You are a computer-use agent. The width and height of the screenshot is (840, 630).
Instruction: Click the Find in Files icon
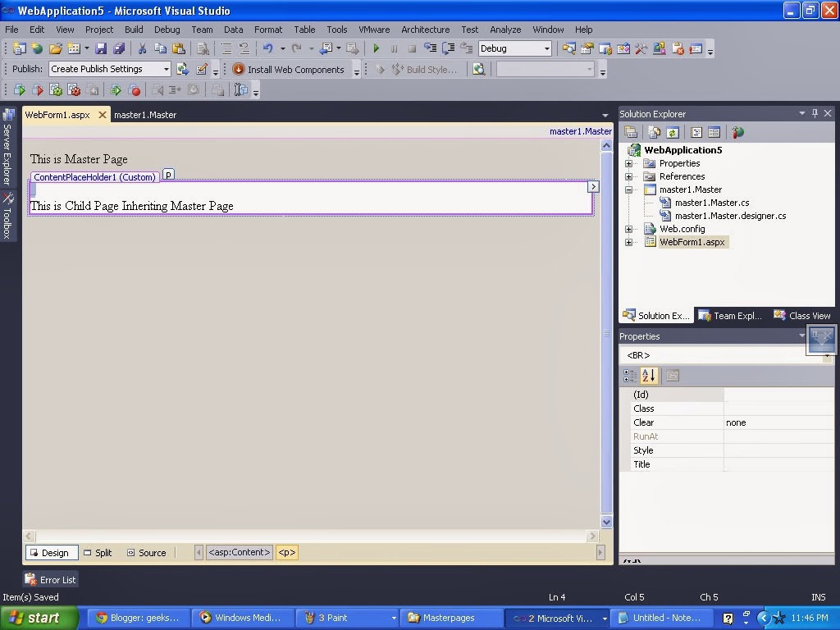203,48
